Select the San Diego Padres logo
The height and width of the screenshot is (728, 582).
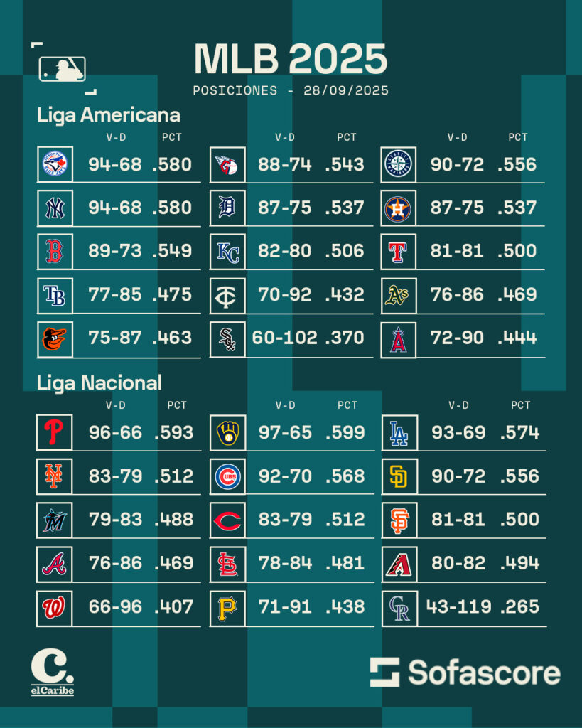click(399, 476)
